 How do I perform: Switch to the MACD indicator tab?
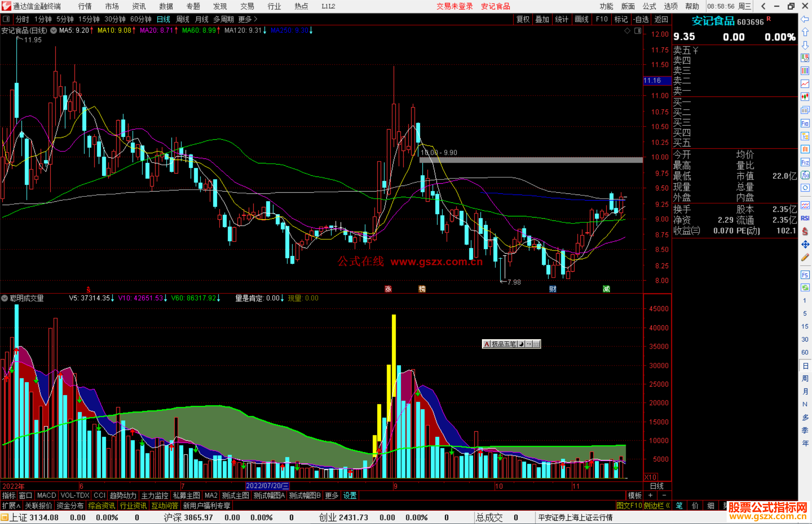point(46,495)
